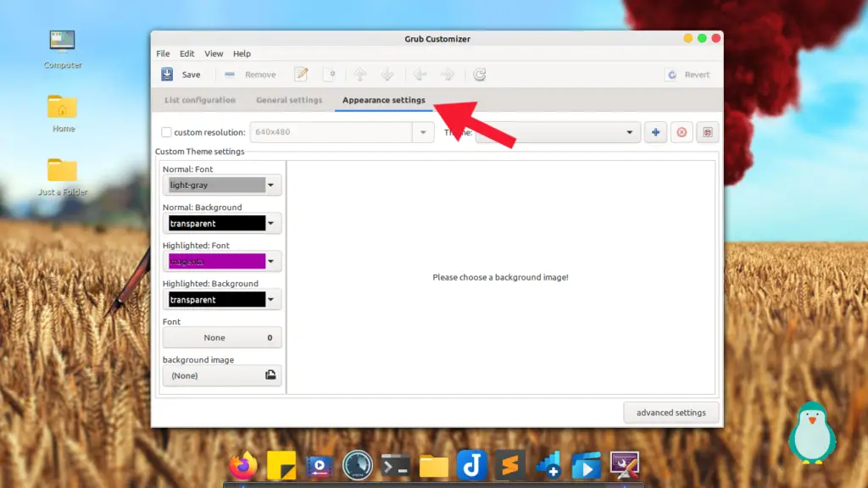Open the blue play clapper dock icon
The height and width of the screenshot is (488, 868).
coord(587,465)
